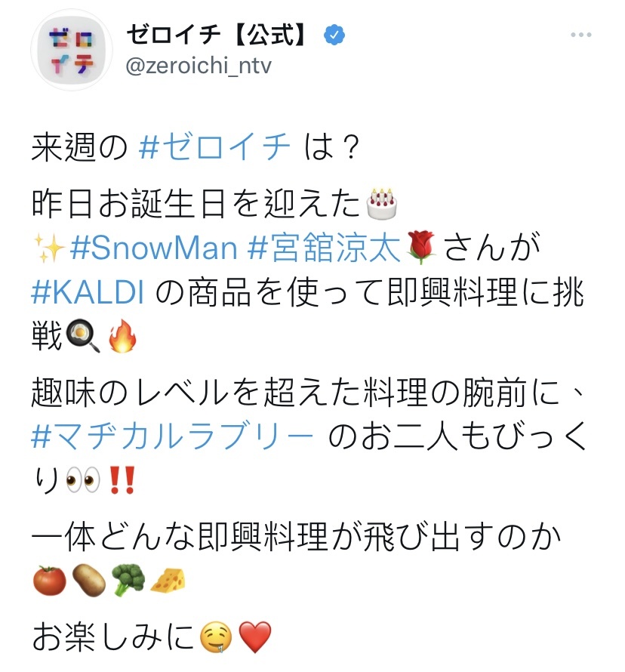Open the #マヂカルラブリー hashtag
625x672 pixels.
(172, 438)
